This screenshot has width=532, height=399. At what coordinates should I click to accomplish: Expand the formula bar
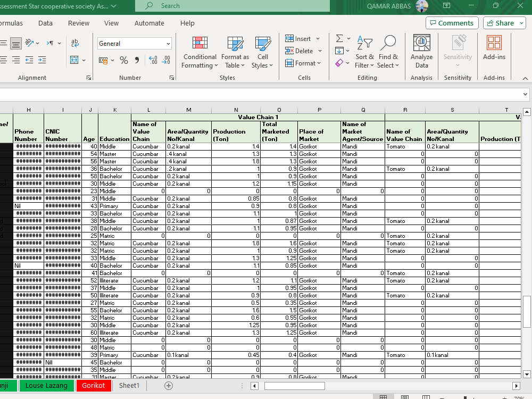[x=525, y=94]
